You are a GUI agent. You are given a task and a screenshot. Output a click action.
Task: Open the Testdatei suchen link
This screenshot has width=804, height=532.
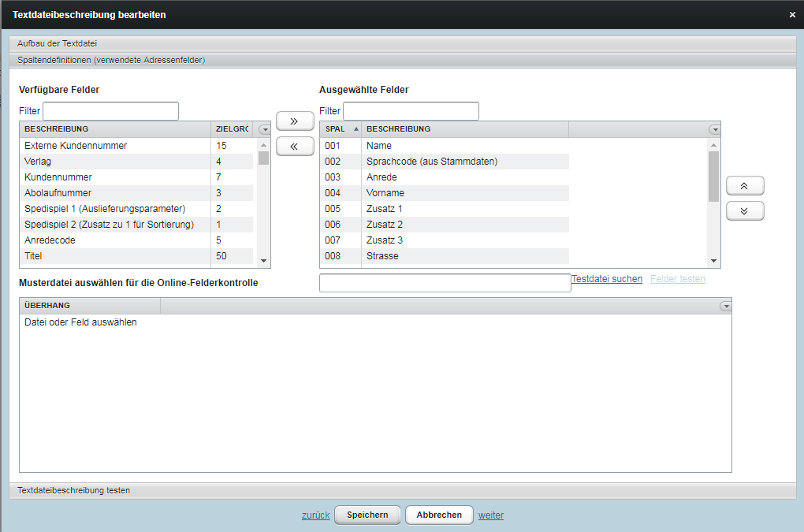click(606, 279)
